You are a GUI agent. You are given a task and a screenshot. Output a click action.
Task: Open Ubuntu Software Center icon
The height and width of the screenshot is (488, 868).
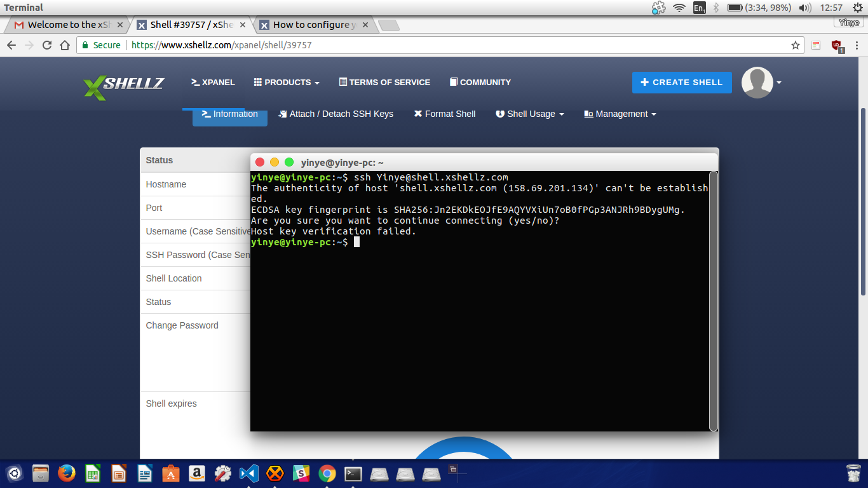171,473
